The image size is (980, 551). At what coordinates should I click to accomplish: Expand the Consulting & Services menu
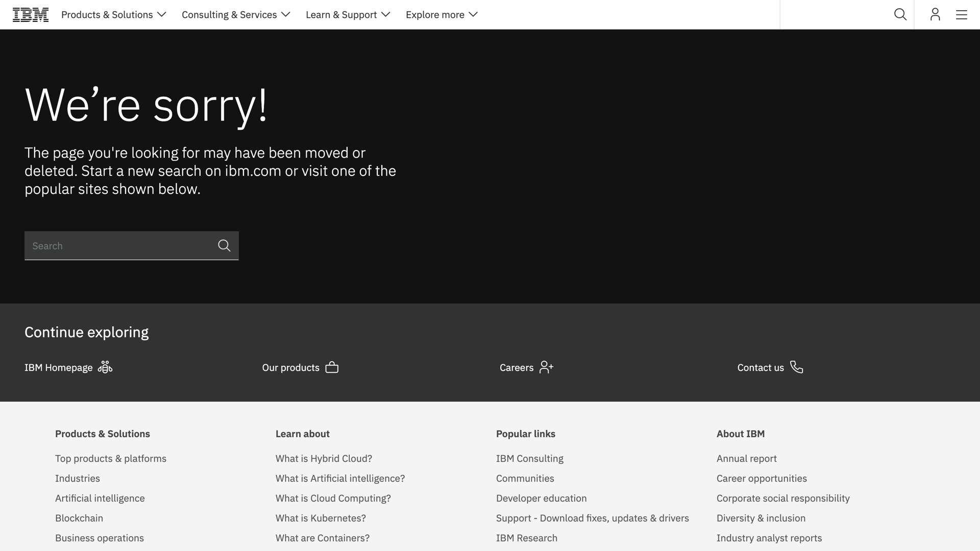point(236,14)
